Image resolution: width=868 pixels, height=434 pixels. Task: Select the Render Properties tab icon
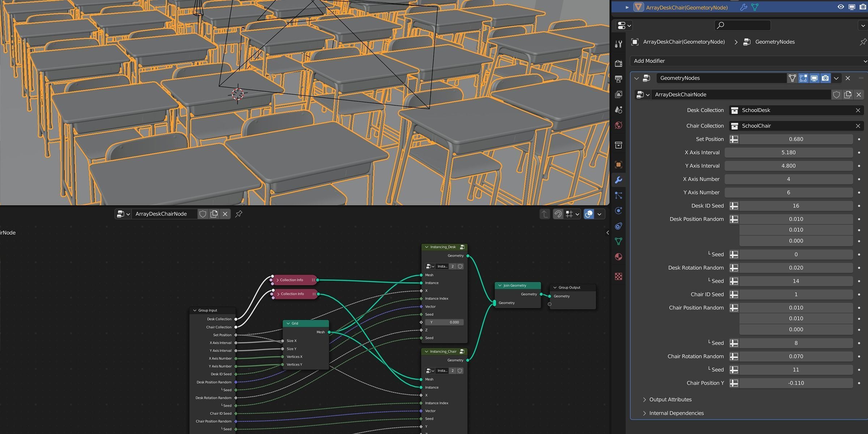618,64
